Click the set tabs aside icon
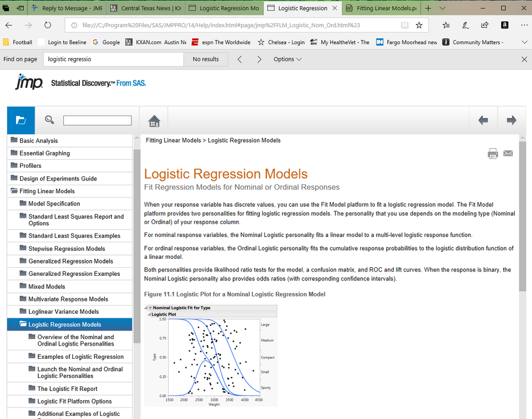Image resolution: width=532 pixels, height=419 pixels. pyautogui.click(x=20, y=8)
